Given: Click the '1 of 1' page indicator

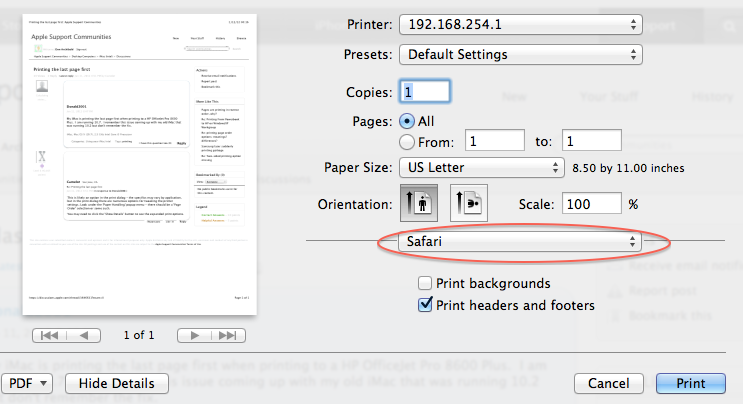Looking at the screenshot, I should point(139,335).
